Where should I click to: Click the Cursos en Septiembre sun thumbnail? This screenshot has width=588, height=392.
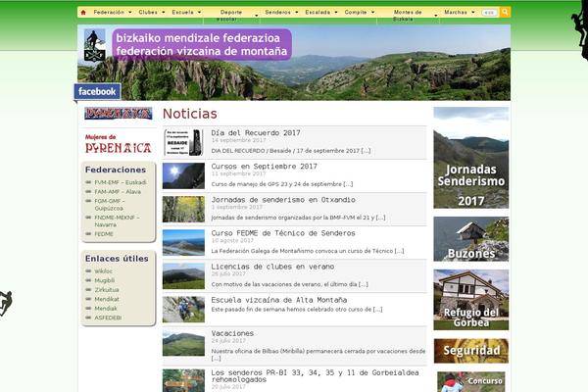[x=184, y=175]
